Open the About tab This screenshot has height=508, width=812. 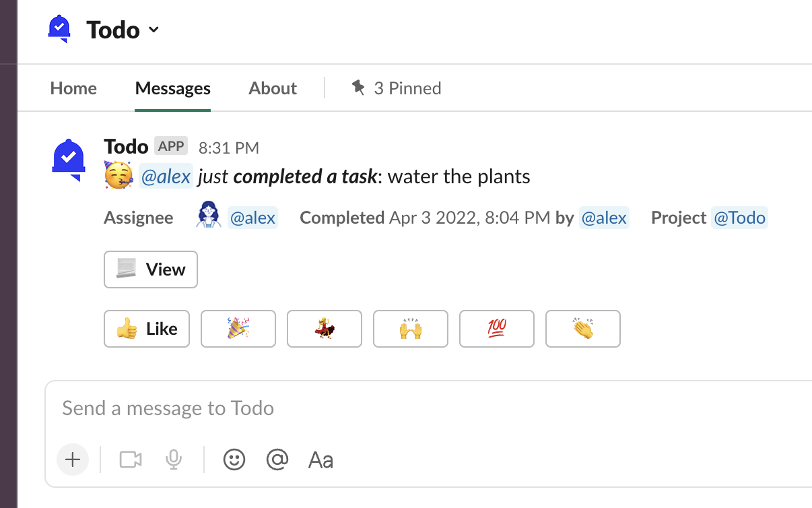(x=273, y=88)
